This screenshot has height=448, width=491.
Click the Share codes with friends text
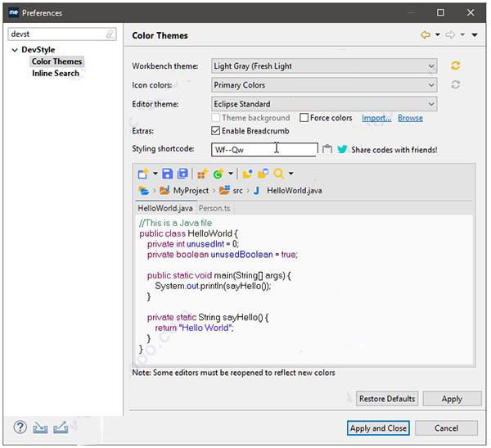coord(394,150)
